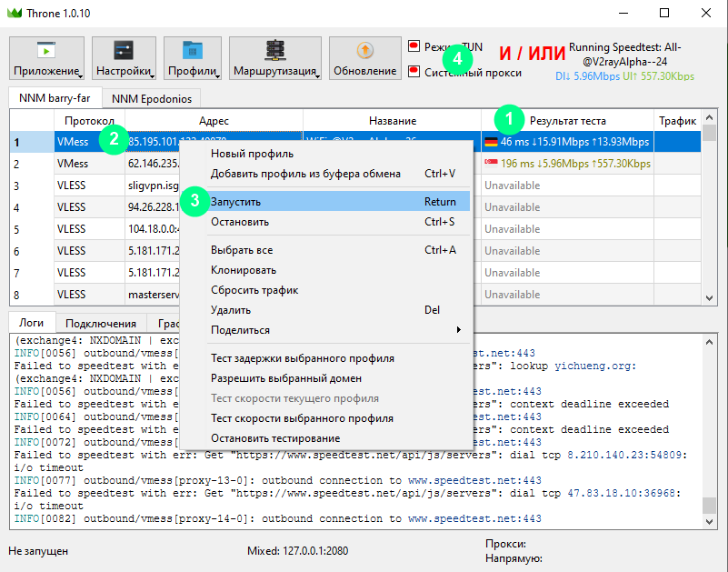Screen dimensions: 728x572
Task: Open the Подключения tab
Action: pos(101,323)
